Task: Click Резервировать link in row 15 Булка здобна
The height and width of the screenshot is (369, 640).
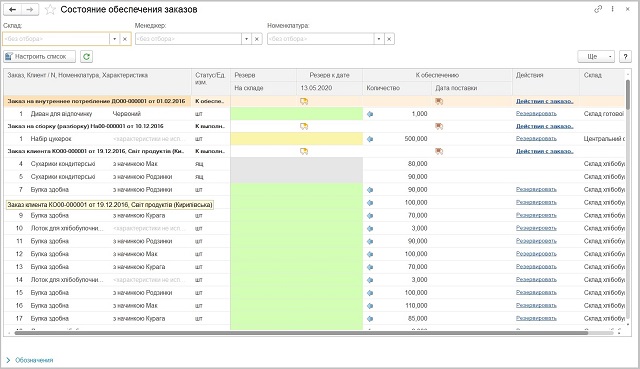Action: point(536,292)
